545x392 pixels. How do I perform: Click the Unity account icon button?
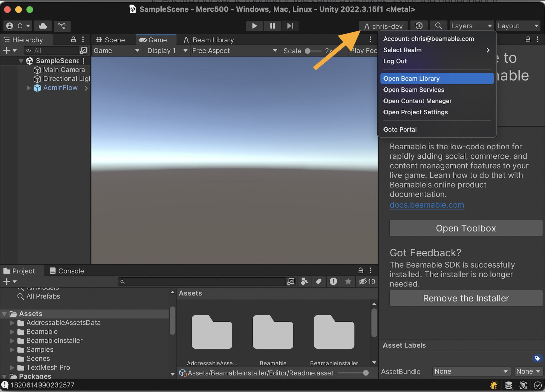[x=18, y=26]
